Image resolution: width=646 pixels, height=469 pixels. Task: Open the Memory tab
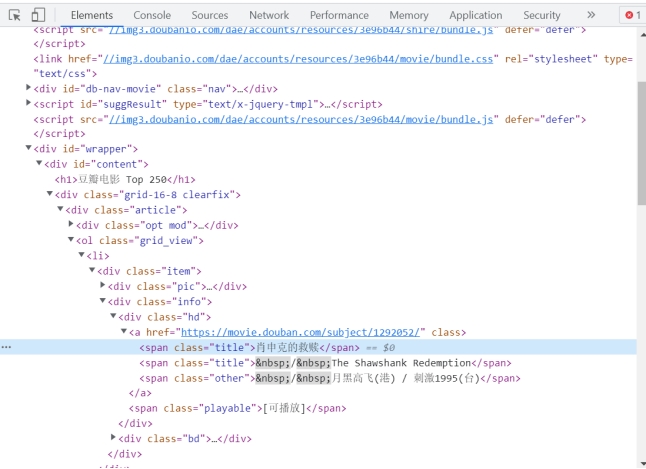[409, 15]
